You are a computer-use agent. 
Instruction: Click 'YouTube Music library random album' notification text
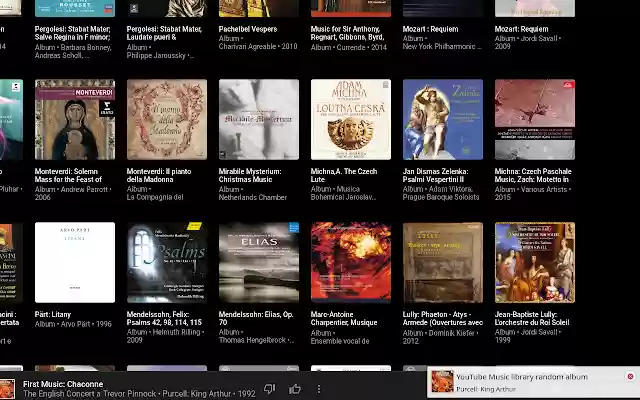[522, 377]
